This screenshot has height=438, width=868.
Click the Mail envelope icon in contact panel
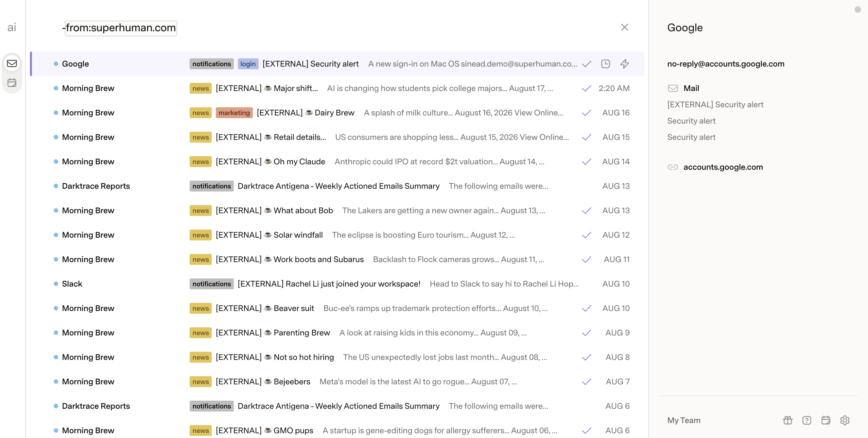[x=673, y=88]
